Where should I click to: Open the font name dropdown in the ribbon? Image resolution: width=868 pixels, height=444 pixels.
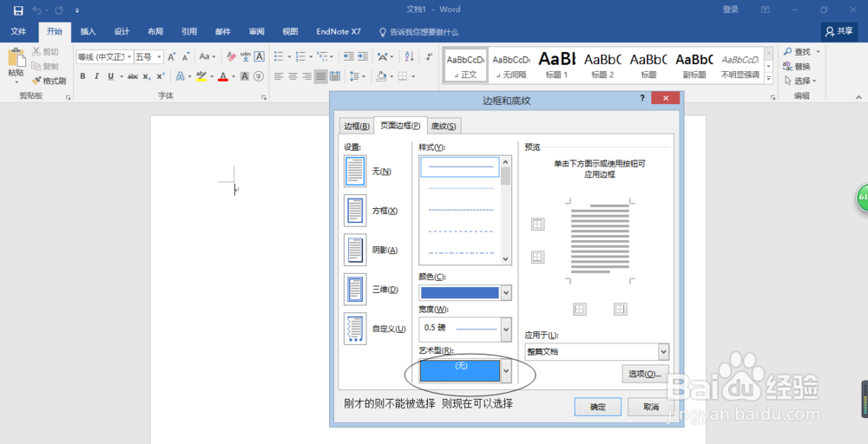tap(129, 56)
